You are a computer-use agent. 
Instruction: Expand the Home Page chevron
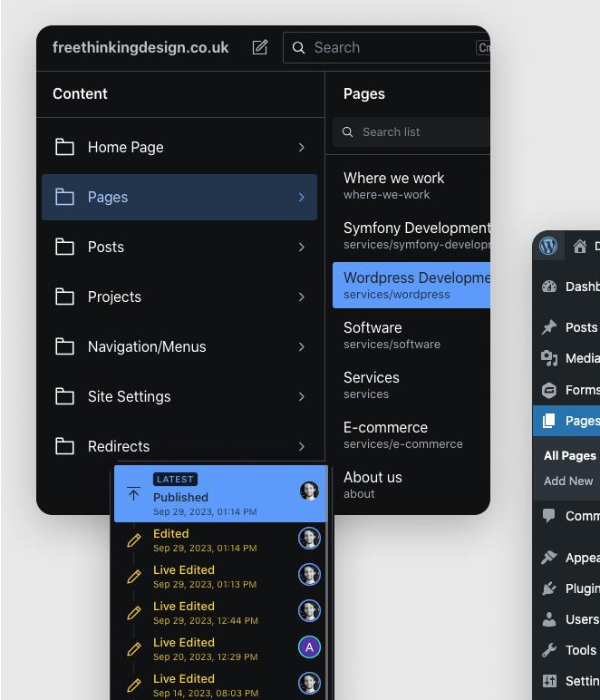point(302,147)
